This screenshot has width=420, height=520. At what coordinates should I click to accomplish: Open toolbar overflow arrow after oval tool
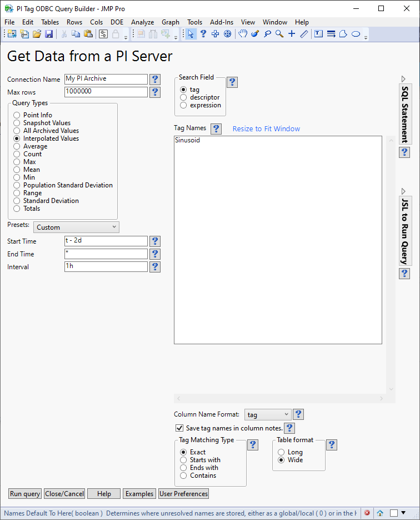point(366,37)
